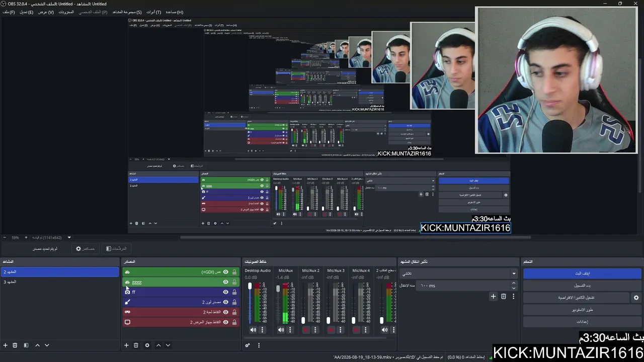Lock the مصدر لون 2 source
The height and width of the screenshot is (362, 644).
tap(234, 302)
